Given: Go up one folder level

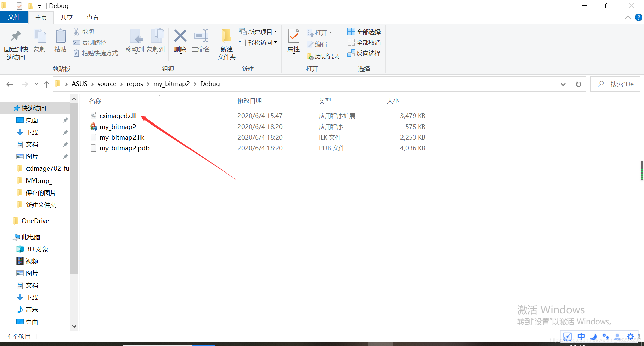Looking at the screenshot, I should click(x=47, y=84).
